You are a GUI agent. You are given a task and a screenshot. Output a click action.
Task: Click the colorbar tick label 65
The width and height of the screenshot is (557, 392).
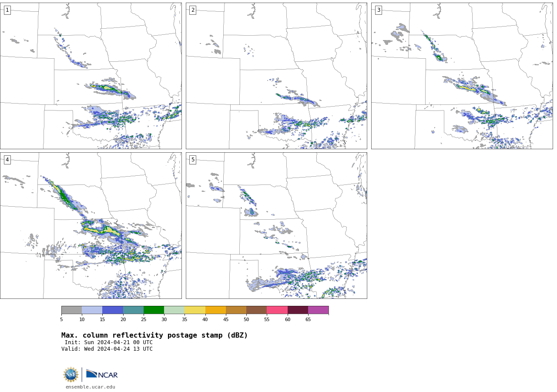click(308, 319)
